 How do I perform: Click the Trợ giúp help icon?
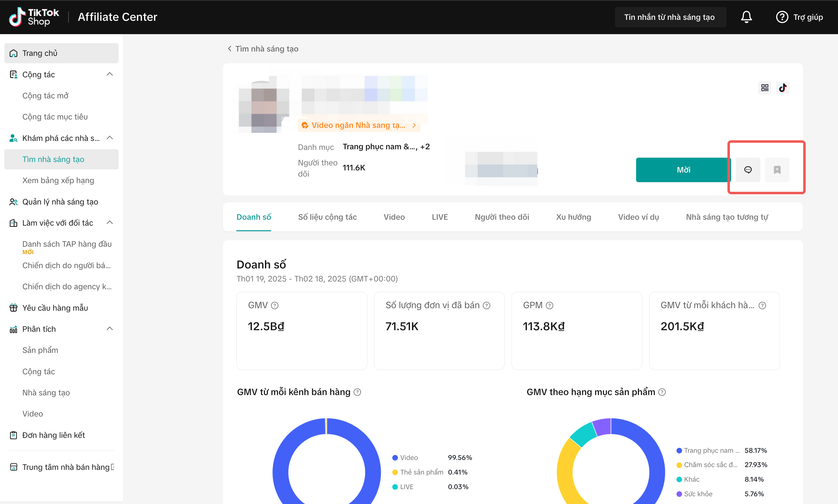point(782,17)
